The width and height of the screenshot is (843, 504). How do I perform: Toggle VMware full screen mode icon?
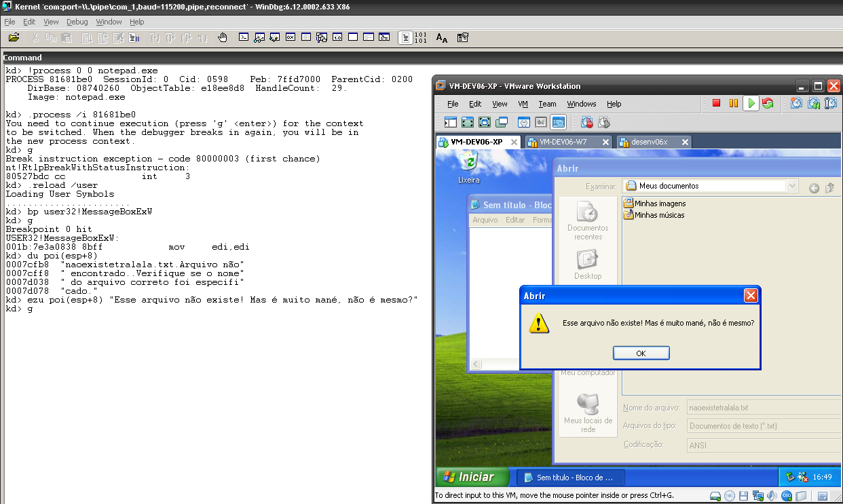(485, 123)
